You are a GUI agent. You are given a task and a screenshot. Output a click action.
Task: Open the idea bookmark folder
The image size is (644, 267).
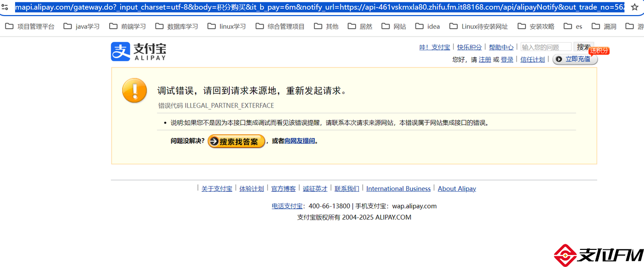[x=428, y=27]
